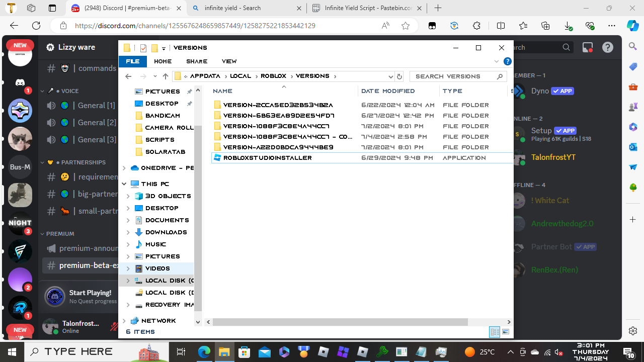Open Edge sidebar settings gear icon
Image resolution: width=644 pixels, height=362 pixels.
point(633,330)
